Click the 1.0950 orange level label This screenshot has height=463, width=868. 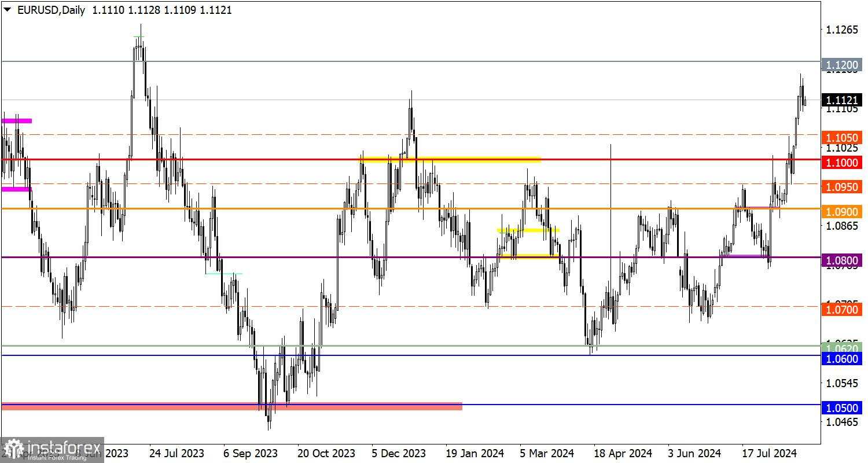(x=842, y=187)
